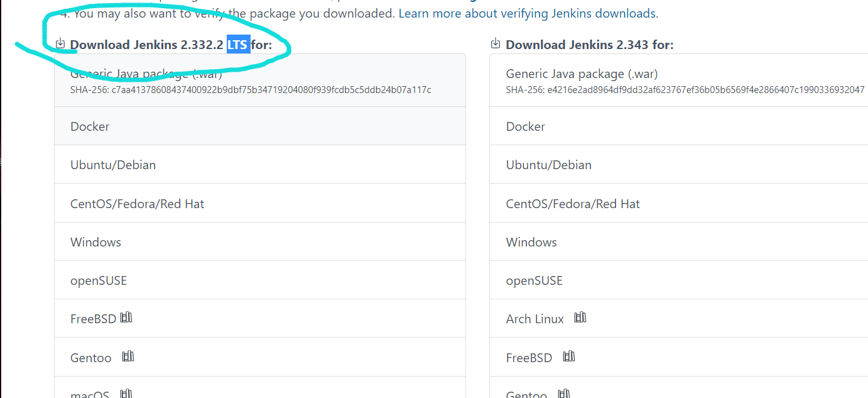Select Ubuntu/Debian under Jenkins 2.343

679,165
